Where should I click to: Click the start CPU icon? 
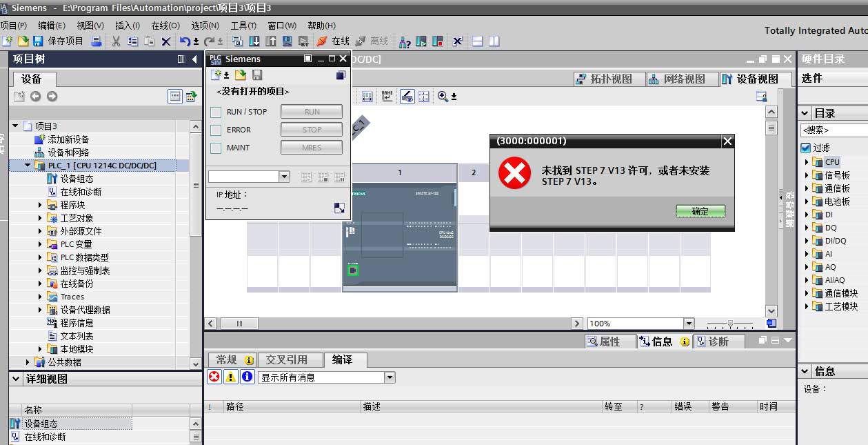point(421,41)
